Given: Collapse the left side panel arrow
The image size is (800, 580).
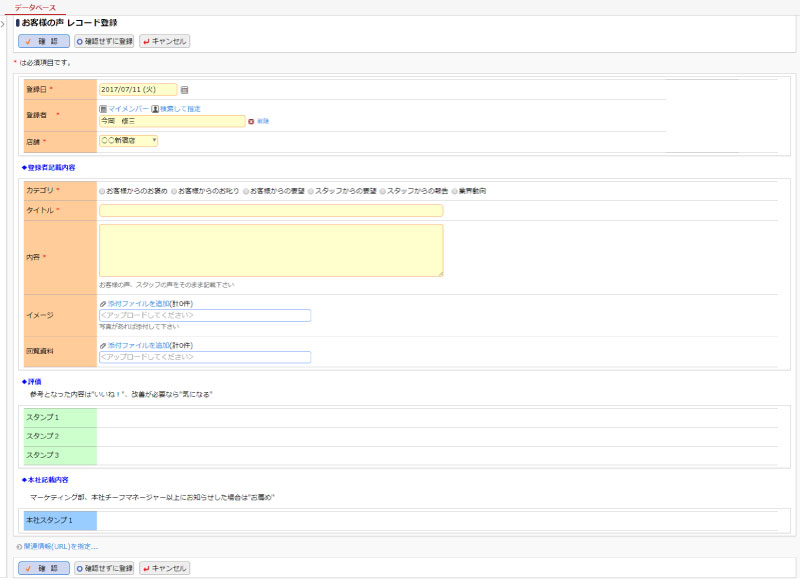Looking at the screenshot, I should [x=3, y=24].
